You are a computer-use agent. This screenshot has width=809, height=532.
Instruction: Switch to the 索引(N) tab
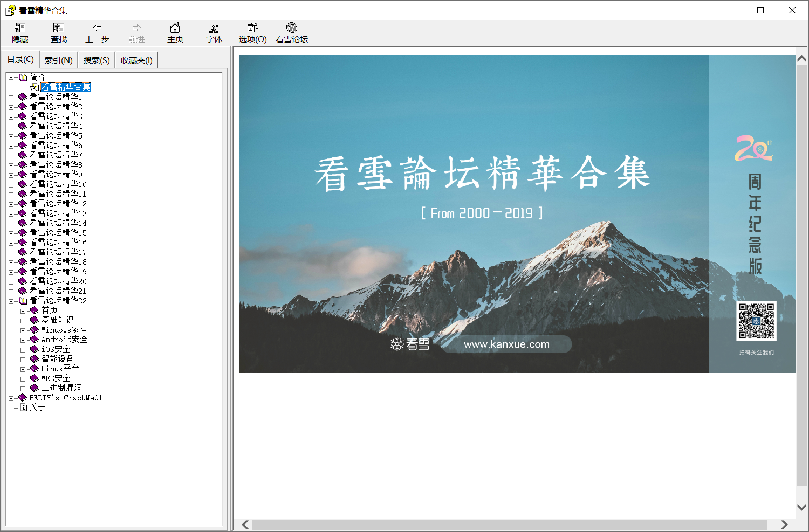59,60
